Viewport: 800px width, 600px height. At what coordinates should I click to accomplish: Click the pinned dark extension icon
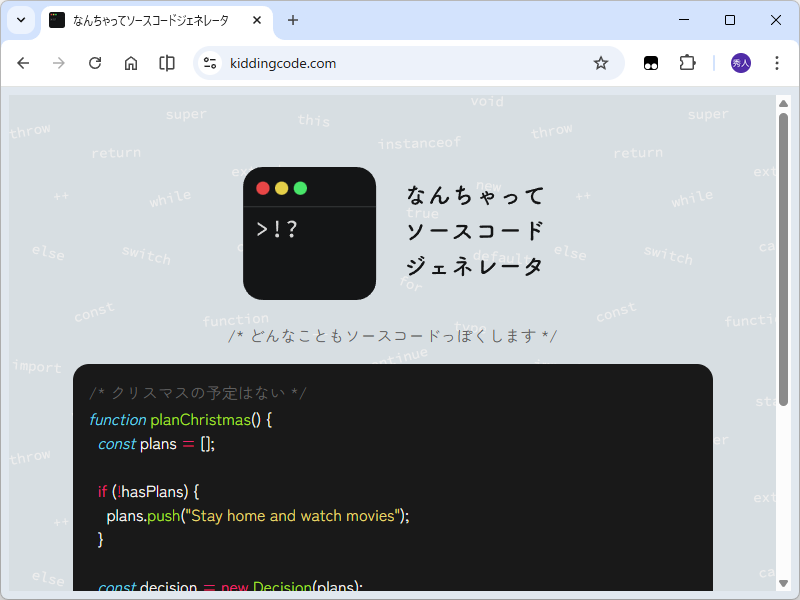click(x=651, y=62)
